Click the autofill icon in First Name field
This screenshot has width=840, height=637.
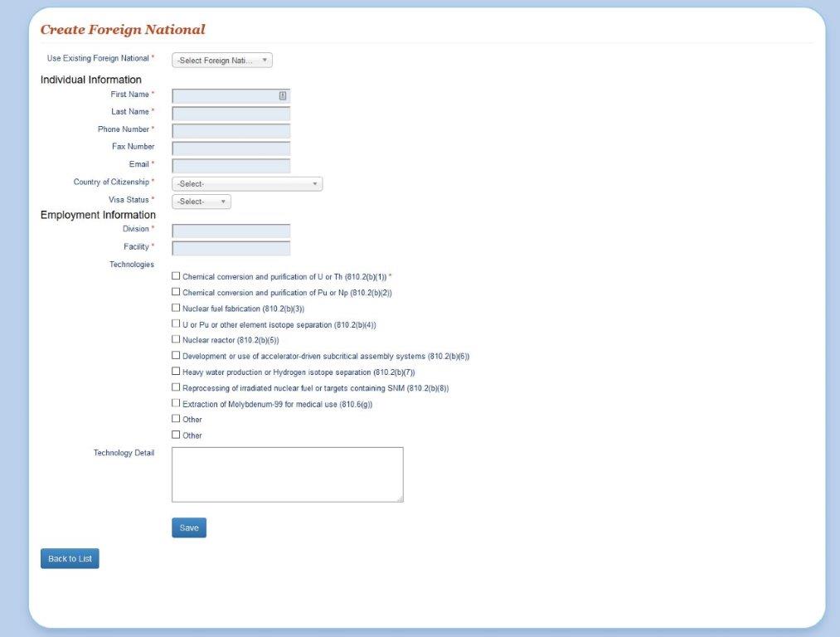283,95
